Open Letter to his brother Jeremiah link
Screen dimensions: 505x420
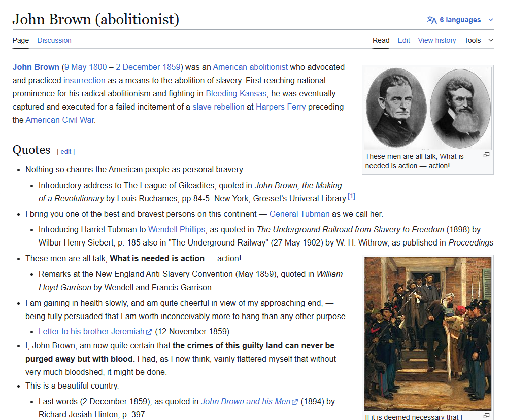click(x=91, y=332)
